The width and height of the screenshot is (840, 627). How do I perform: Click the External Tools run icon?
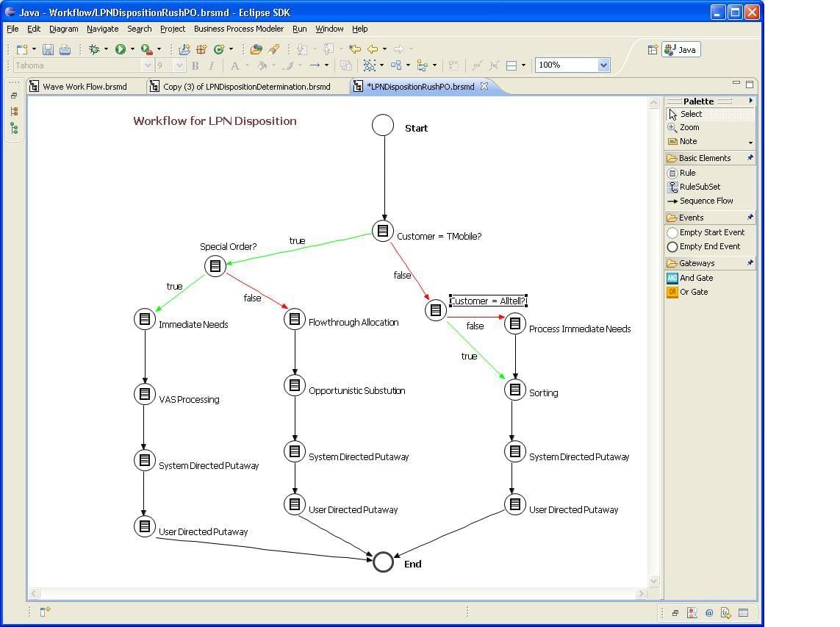[146, 49]
